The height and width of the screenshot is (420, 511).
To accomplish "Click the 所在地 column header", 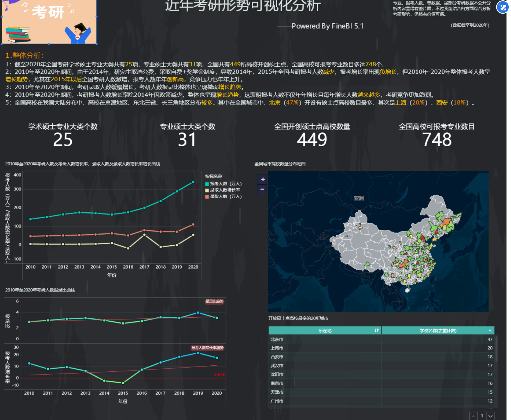I will pos(325,331).
